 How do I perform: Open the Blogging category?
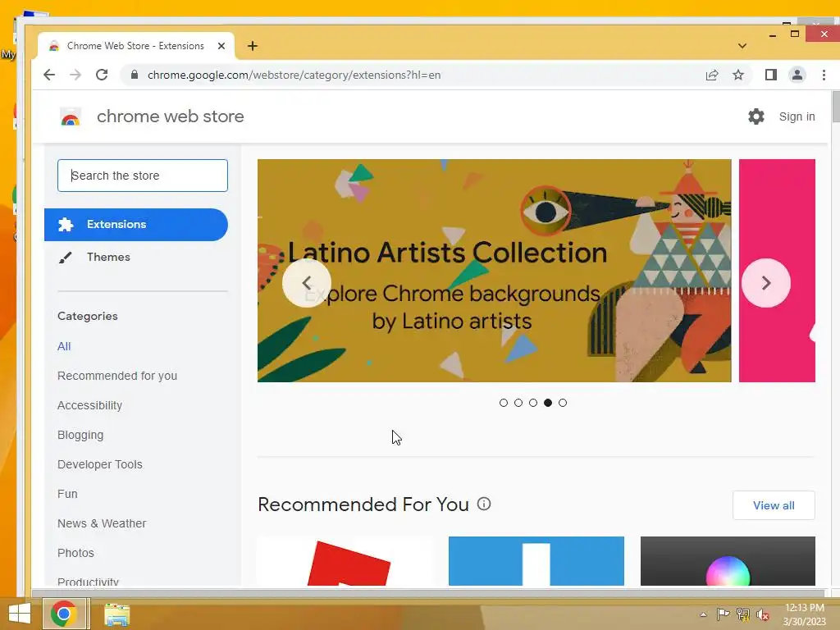80,435
